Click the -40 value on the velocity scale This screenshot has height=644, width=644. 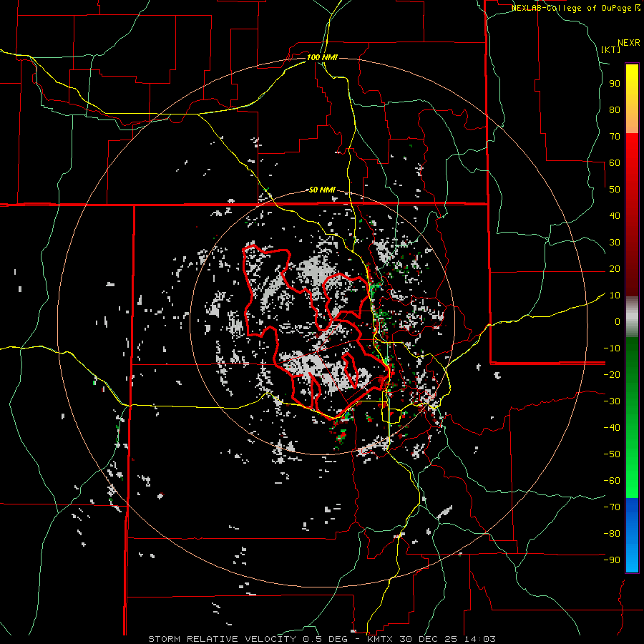[612, 428]
